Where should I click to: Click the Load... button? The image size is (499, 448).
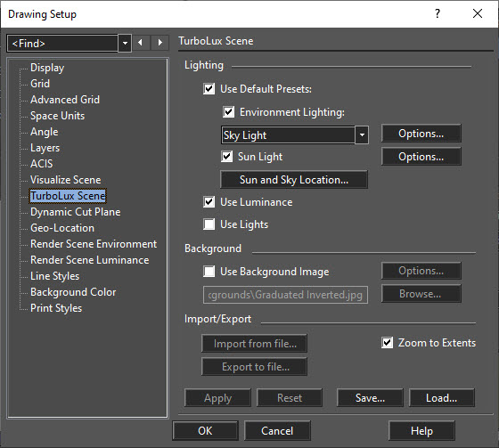coord(442,398)
